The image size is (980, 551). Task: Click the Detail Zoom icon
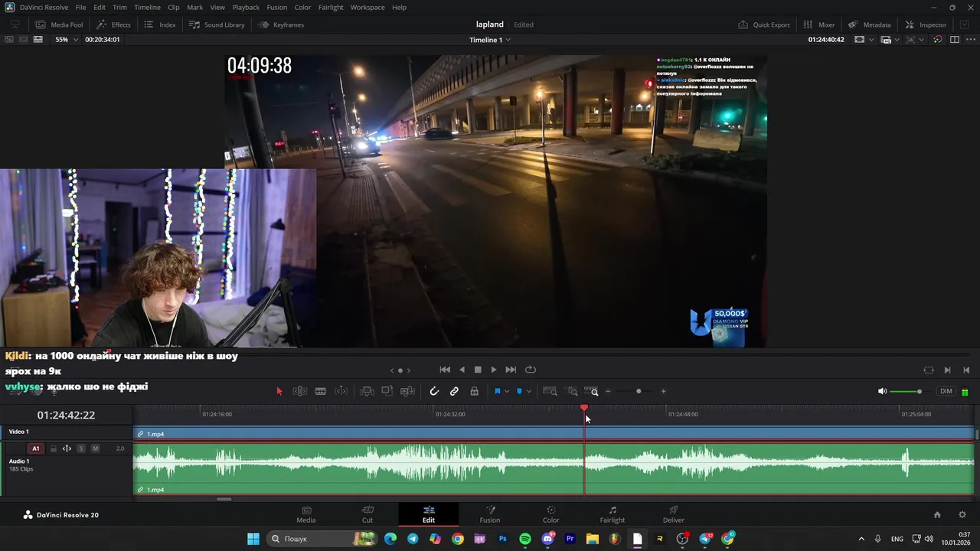coord(573,391)
